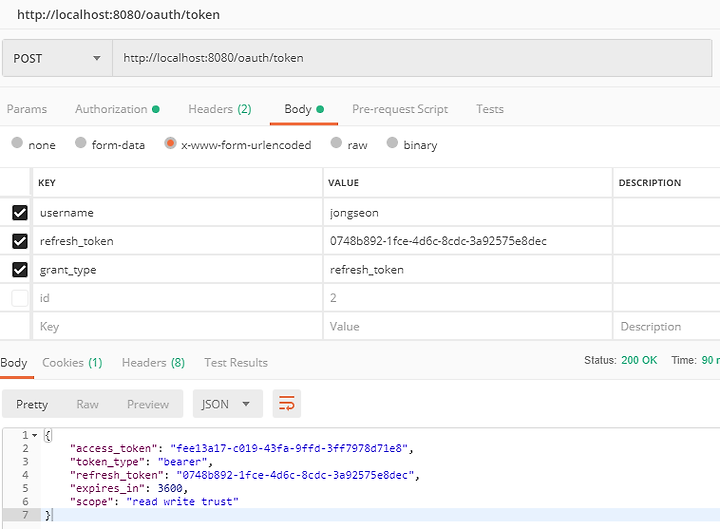This screenshot has width=720, height=529.
Task: Open response Headers (8) tab
Action: [x=153, y=363]
